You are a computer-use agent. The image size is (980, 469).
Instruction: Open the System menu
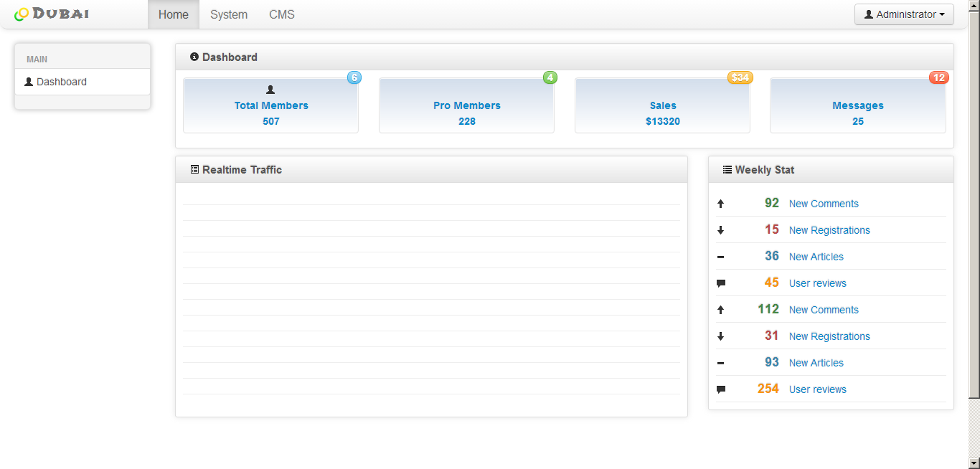(229, 14)
